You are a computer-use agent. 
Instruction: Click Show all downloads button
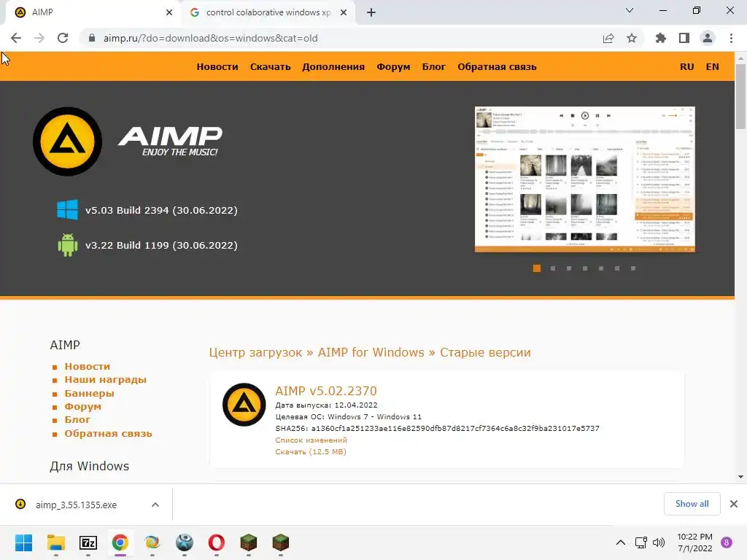(x=692, y=504)
